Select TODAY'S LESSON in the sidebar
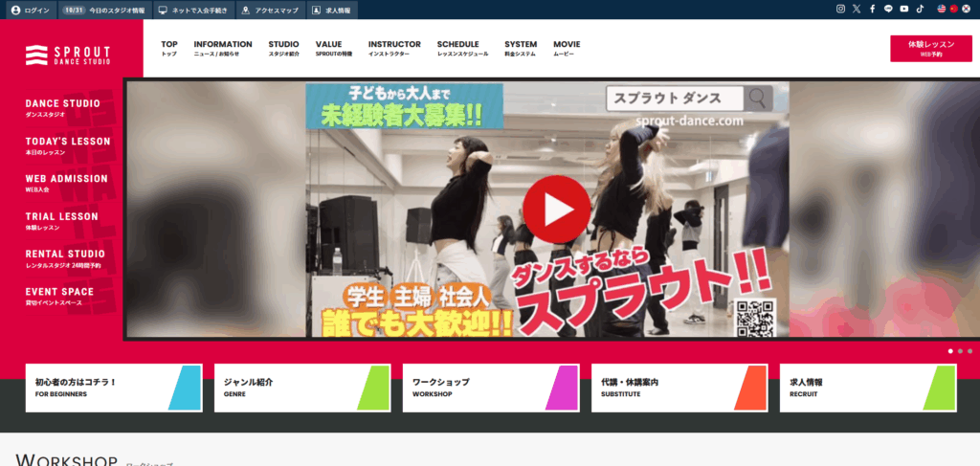 click(x=67, y=144)
